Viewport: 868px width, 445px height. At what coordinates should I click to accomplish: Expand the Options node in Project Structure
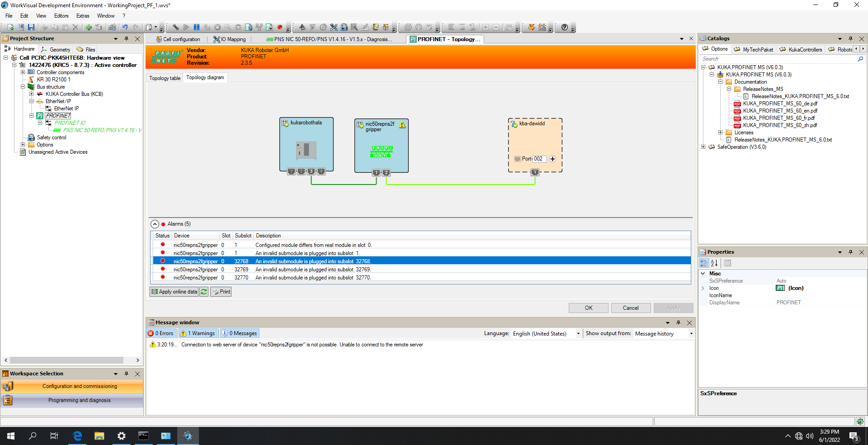tap(23, 145)
